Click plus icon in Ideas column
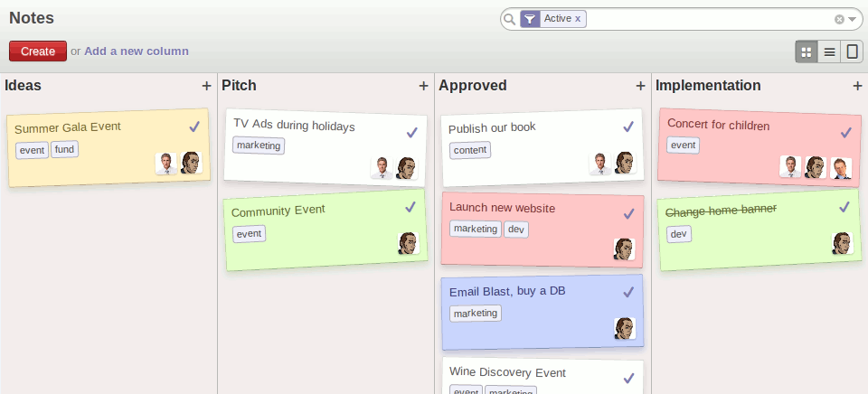Screen dimensions: 868x394 tap(206, 86)
